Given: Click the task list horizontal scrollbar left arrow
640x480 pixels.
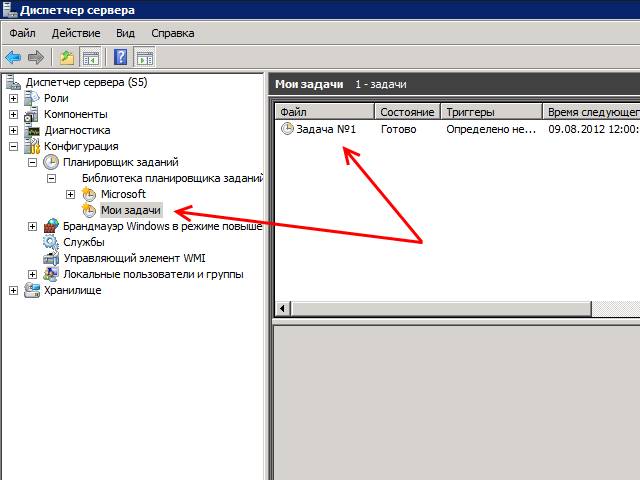Looking at the screenshot, I should 283,310.
